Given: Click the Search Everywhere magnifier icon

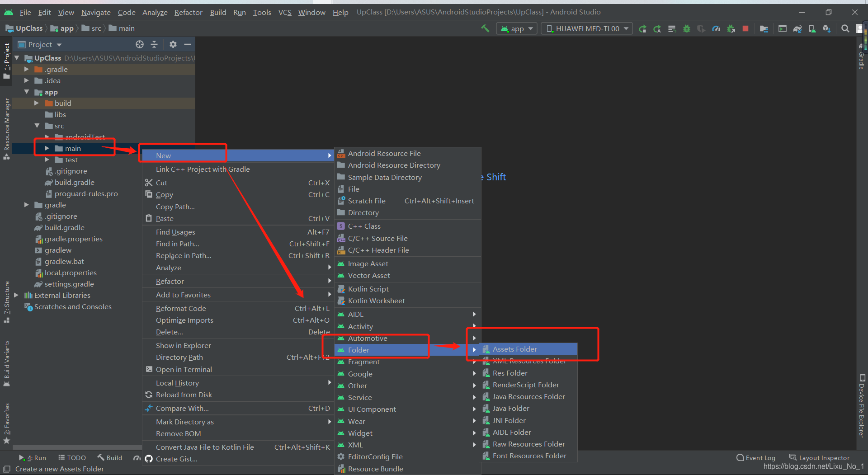Looking at the screenshot, I should 845,28.
